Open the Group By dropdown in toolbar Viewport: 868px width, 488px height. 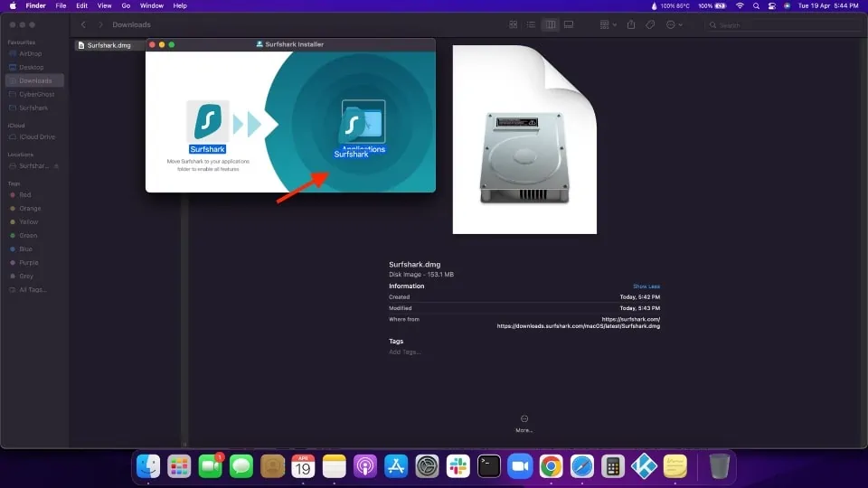608,25
